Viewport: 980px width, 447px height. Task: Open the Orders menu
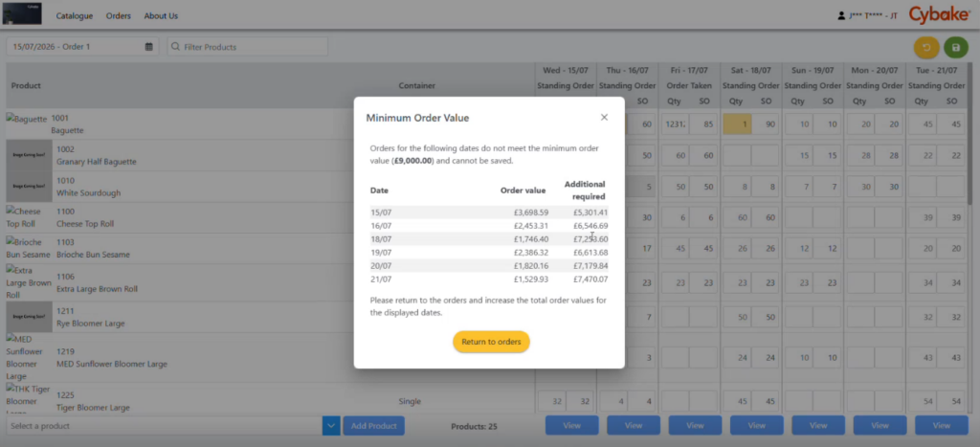click(118, 15)
